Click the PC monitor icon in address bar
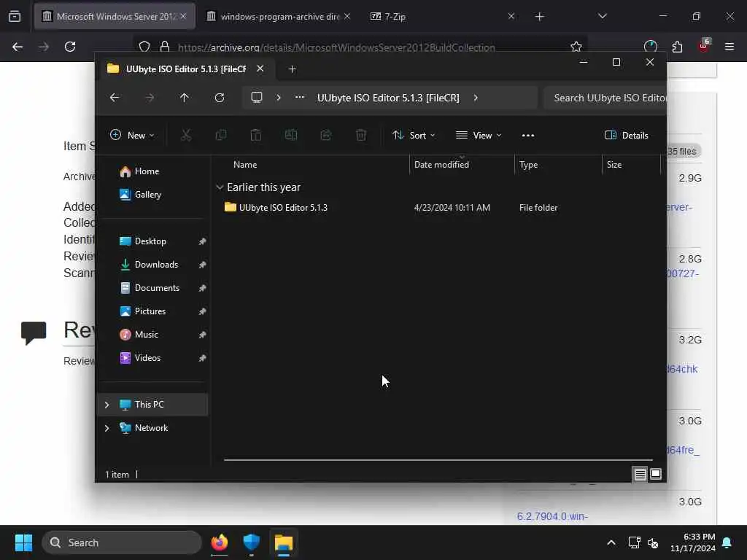Screen dimensions: 747x560 pyautogui.click(x=257, y=98)
